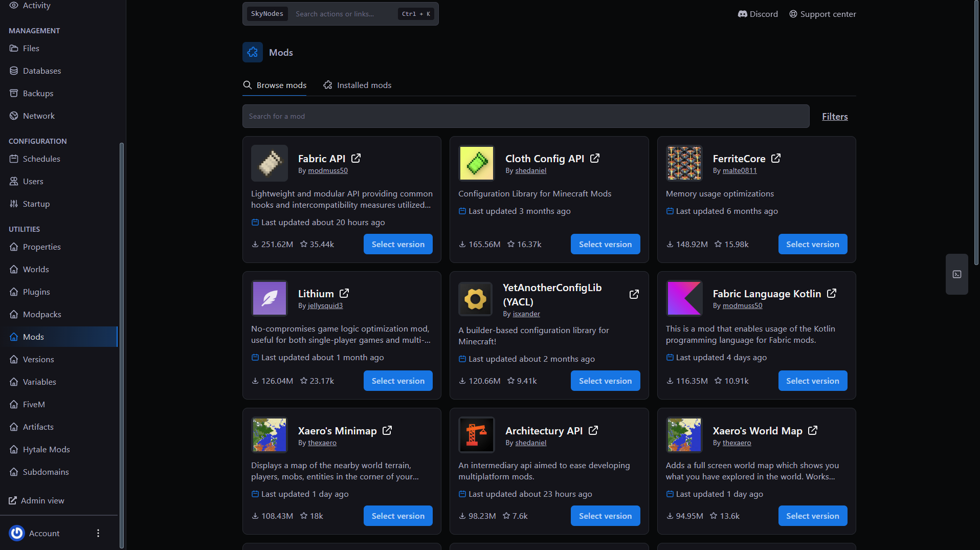The width and height of the screenshot is (980, 550).
Task: Select version for Xaero's World Map
Action: (x=813, y=516)
